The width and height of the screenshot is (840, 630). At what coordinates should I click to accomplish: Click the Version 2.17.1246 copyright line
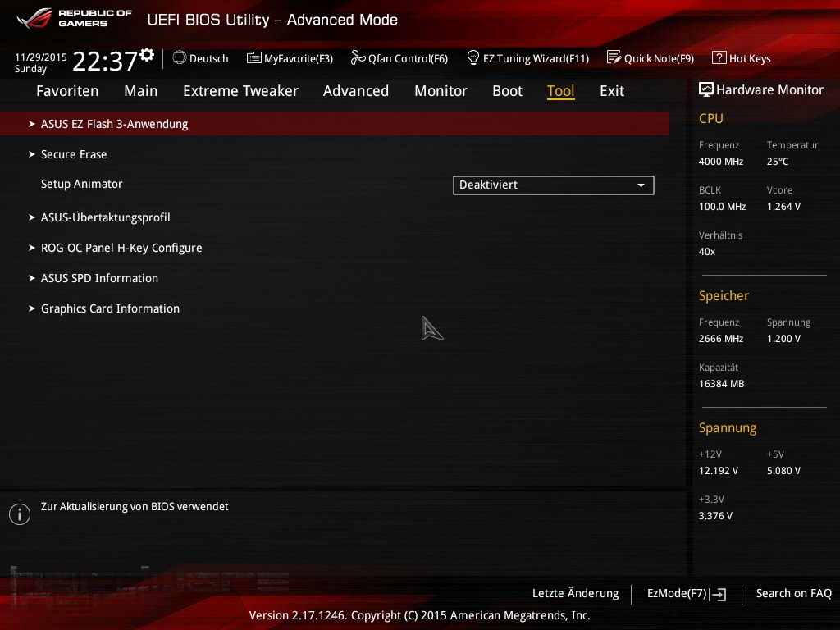pyautogui.click(x=419, y=615)
